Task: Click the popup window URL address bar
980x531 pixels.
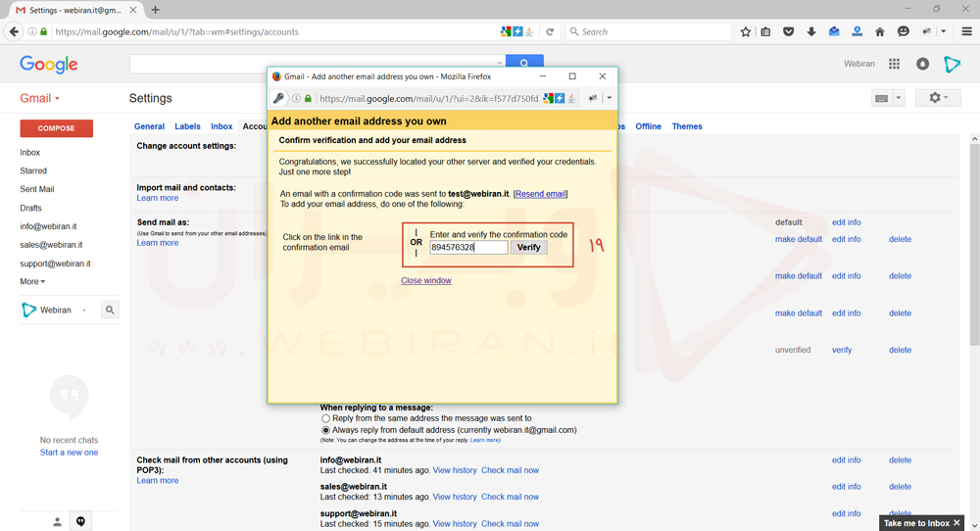Action: tap(428, 98)
